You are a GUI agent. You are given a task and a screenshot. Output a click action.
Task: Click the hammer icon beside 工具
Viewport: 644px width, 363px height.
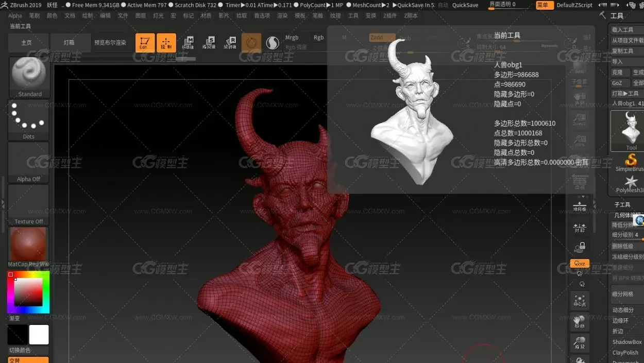point(603,15)
